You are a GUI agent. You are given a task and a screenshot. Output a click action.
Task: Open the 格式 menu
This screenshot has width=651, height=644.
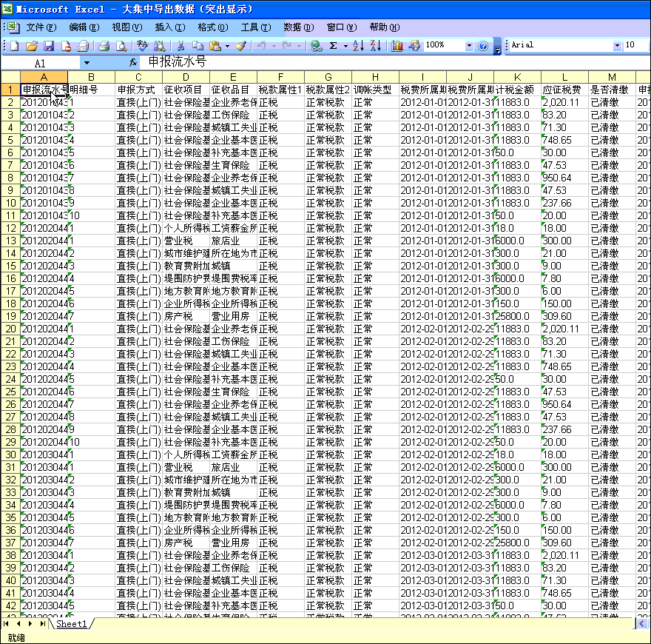tap(212, 27)
